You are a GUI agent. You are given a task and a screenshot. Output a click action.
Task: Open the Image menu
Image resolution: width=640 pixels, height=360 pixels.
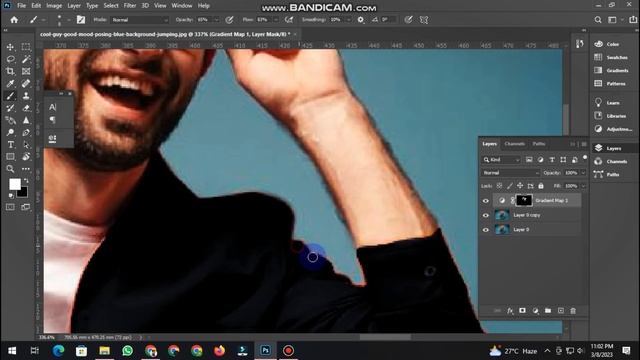54,6
